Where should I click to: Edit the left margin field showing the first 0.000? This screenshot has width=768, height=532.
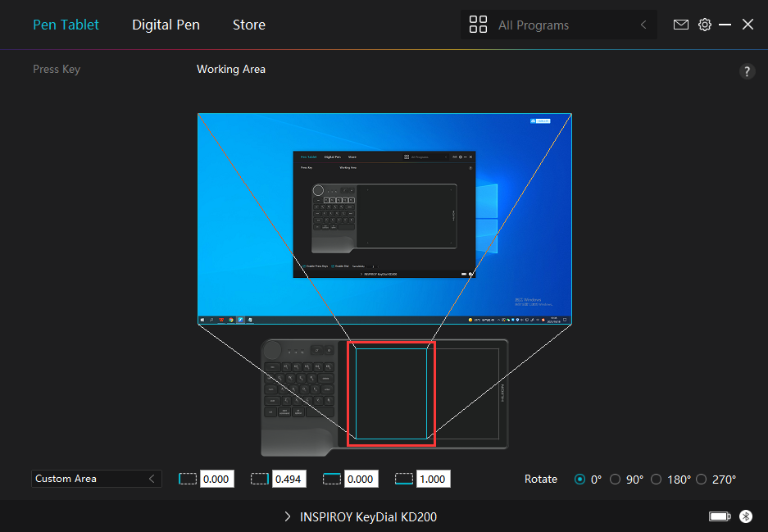pos(217,479)
